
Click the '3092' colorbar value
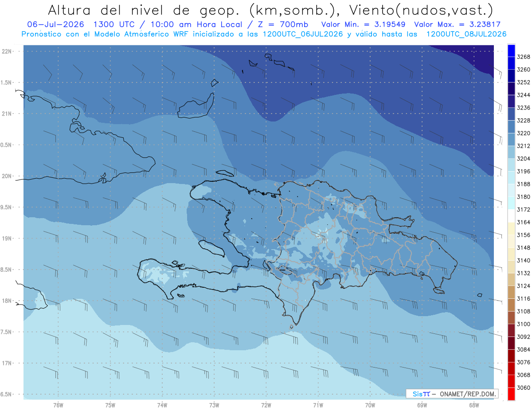[x=524, y=337]
